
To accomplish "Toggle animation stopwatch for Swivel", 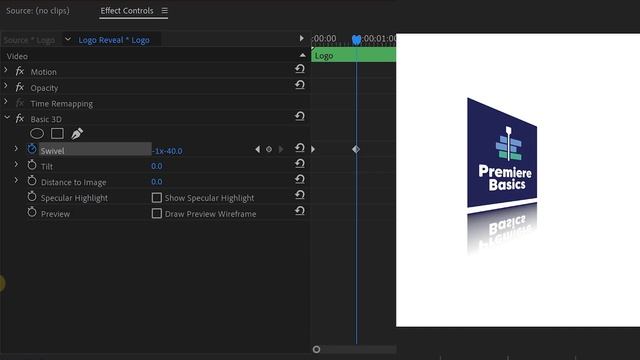I will [32, 149].
